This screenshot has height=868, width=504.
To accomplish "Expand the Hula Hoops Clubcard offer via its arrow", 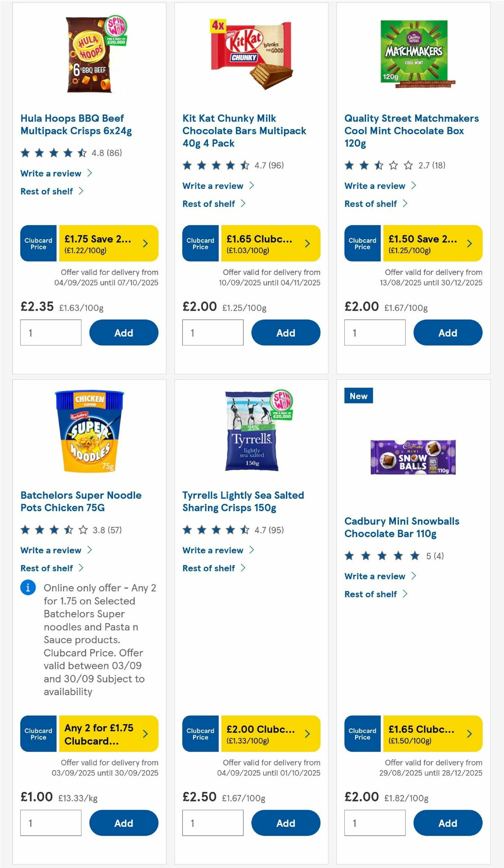I will 145,243.
